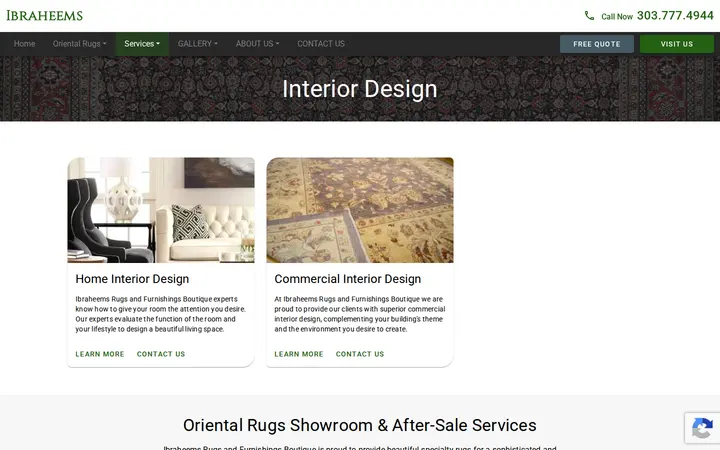Viewport: 720px width, 450px height.
Task: Click the Commercial Interior Design description paragraph
Action: click(x=360, y=314)
